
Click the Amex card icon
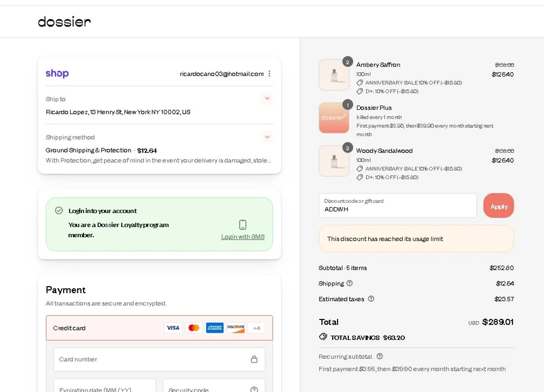pyautogui.click(x=215, y=328)
